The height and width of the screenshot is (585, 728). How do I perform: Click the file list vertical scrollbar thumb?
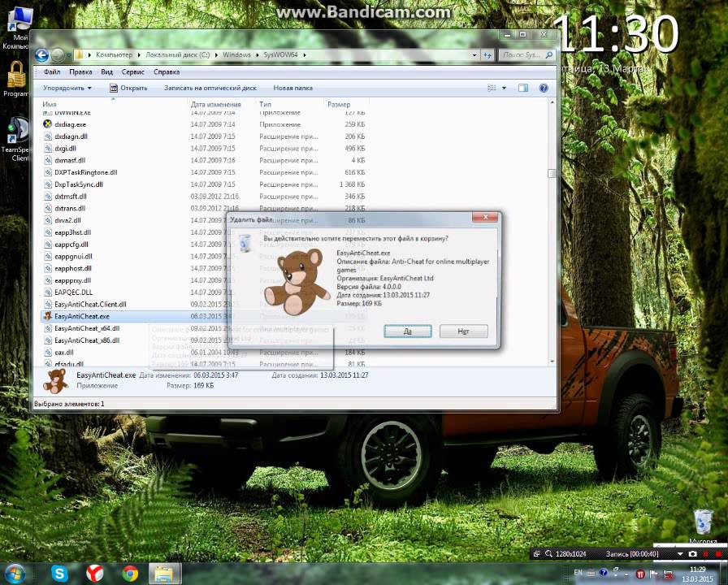[552, 173]
